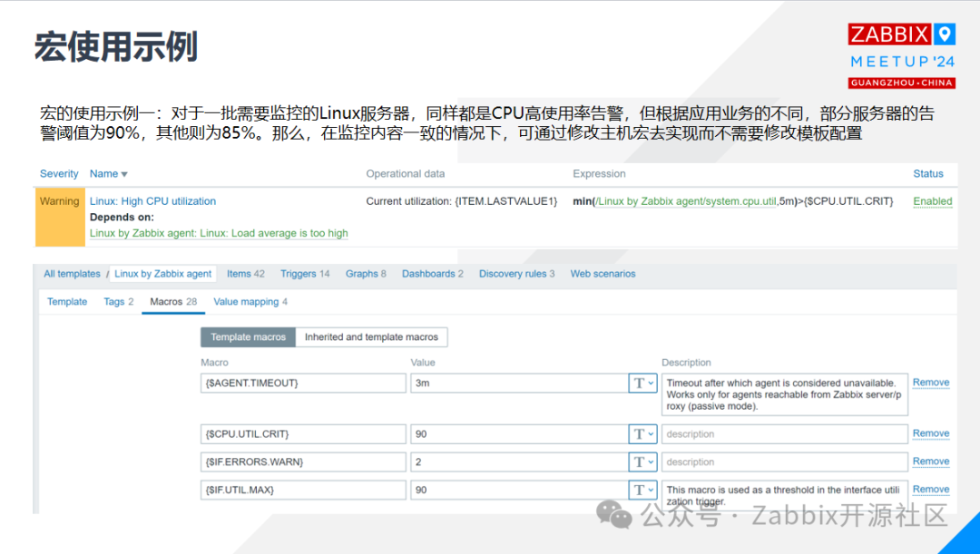Viewport: 980px width, 554px height.
Task: Click the {$CPU.UTIL.CRIT} macro name field
Action: (x=303, y=434)
